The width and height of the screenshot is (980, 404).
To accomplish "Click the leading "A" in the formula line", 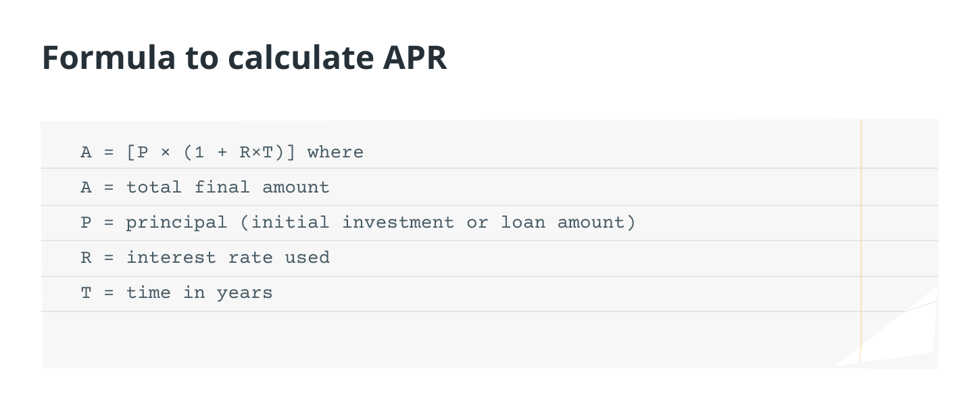I will [86, 152].
